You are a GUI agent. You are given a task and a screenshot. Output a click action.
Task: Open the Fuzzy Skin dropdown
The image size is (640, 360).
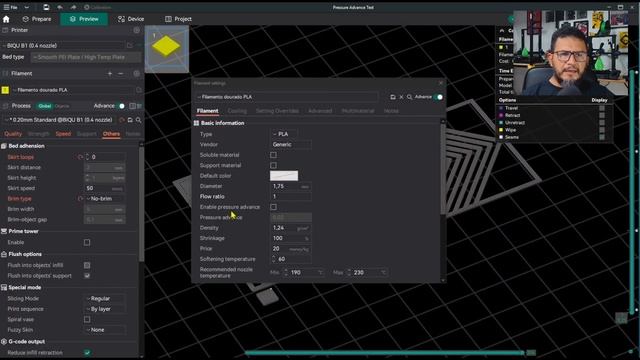104,330
